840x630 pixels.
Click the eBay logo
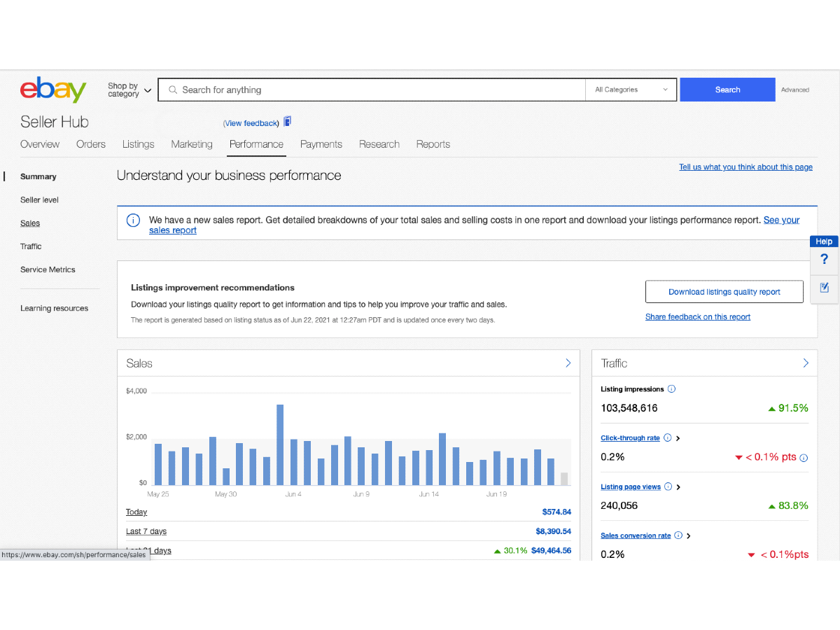[53, 90]
